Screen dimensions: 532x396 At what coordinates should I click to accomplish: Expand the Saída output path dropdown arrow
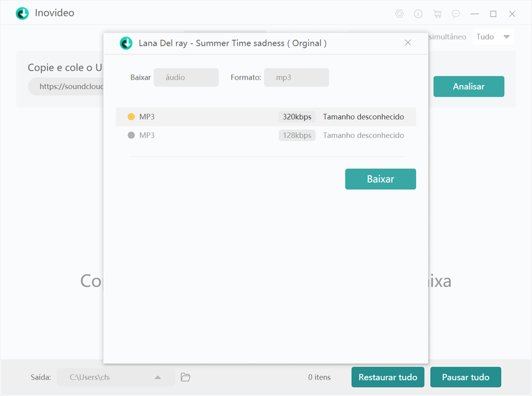point(158,377)
